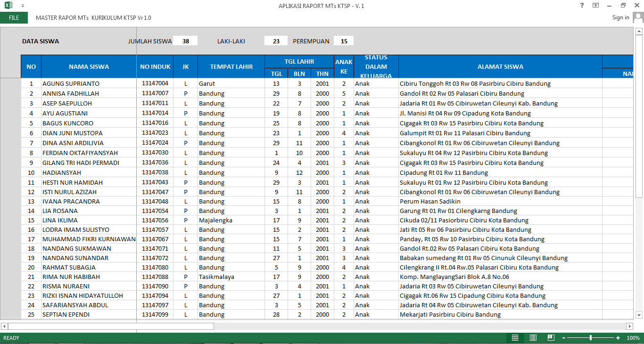
Task: Select cell MUHAMMAD FIKRI KURNIAWAN
Action: [x=89, y=239]
